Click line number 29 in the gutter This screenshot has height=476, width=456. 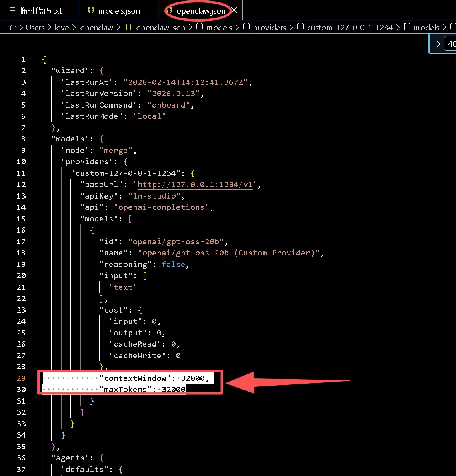(21, 378)
